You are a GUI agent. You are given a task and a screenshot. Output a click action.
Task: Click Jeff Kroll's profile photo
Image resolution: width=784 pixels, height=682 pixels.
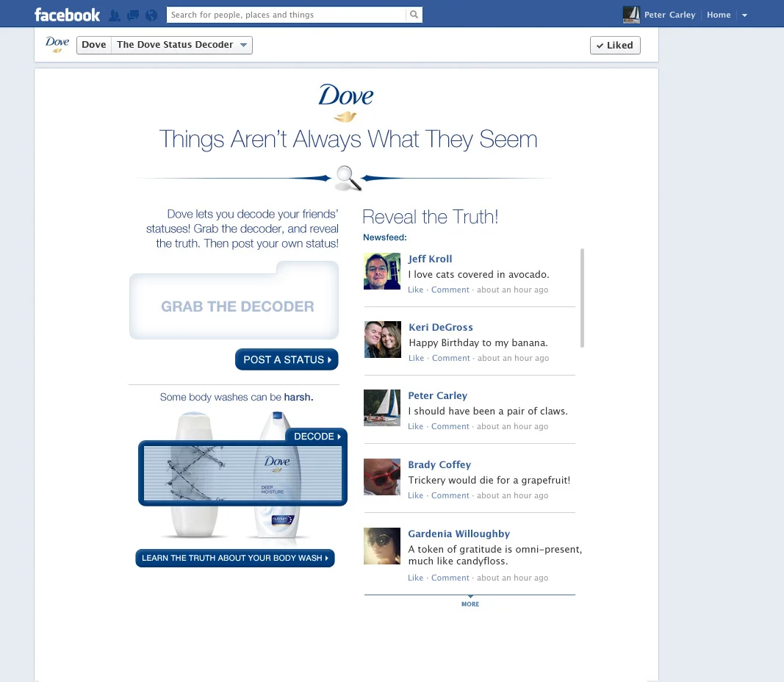(x=382, y=271)
